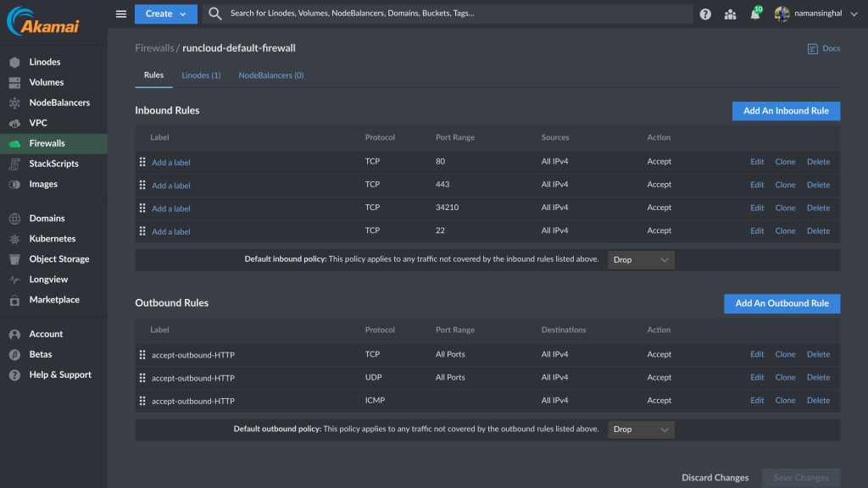The image size is (868, 488).
Task: Edit the port 443 inbound rule
Action: click(757, 185)
